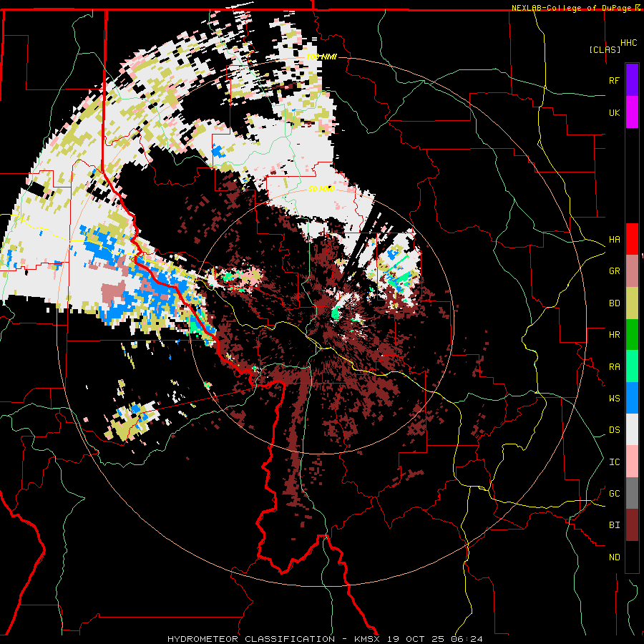Screen dimensions: 644x644
Task: Click the HA red legend swatch
Action: point(632,239)
